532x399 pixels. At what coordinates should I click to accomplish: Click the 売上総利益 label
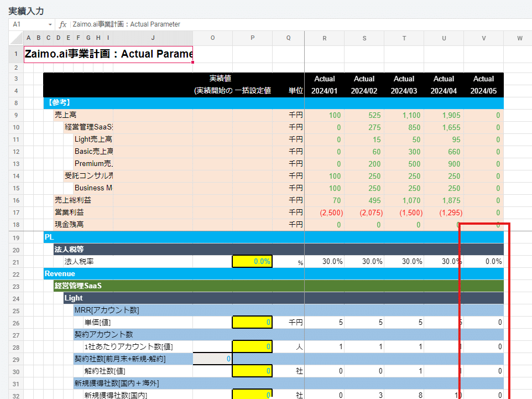[x=73, y=200]
